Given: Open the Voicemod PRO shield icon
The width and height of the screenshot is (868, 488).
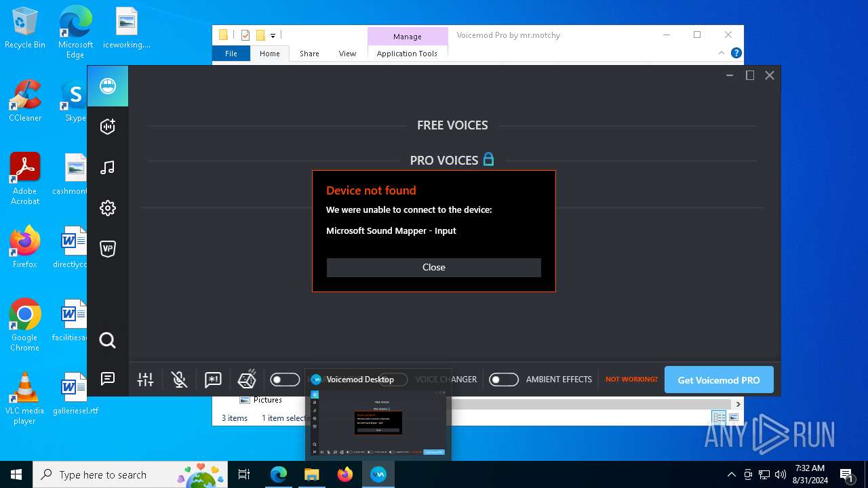Looking at the screenshot, I should coord(107,249).
